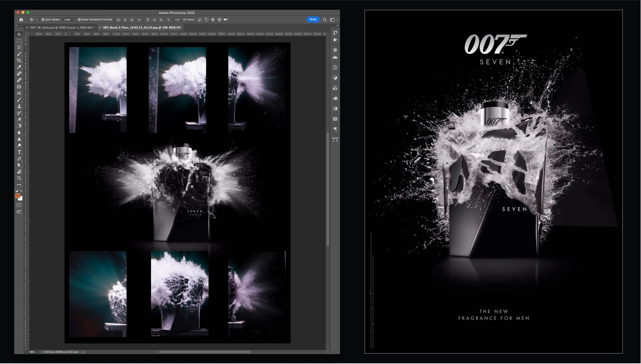Open the Photoshop Home screen
The height and width of the screenshot is (364, 641).
click(21, 19)
